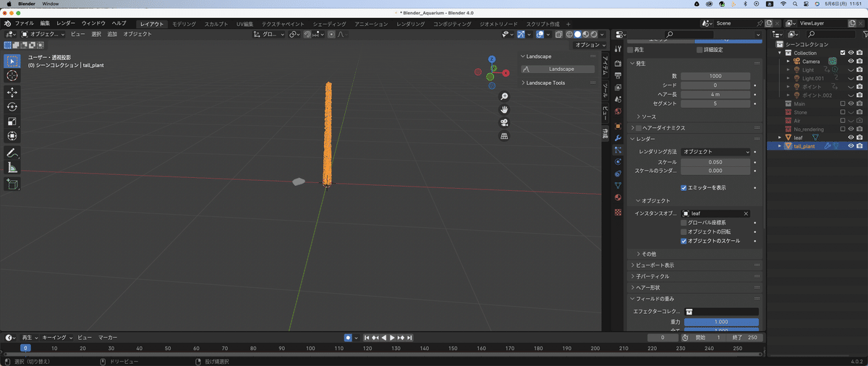The height and width of the screenshot is (366, 868).
Task: Select the Transform tool
Action: pos(12,136)
